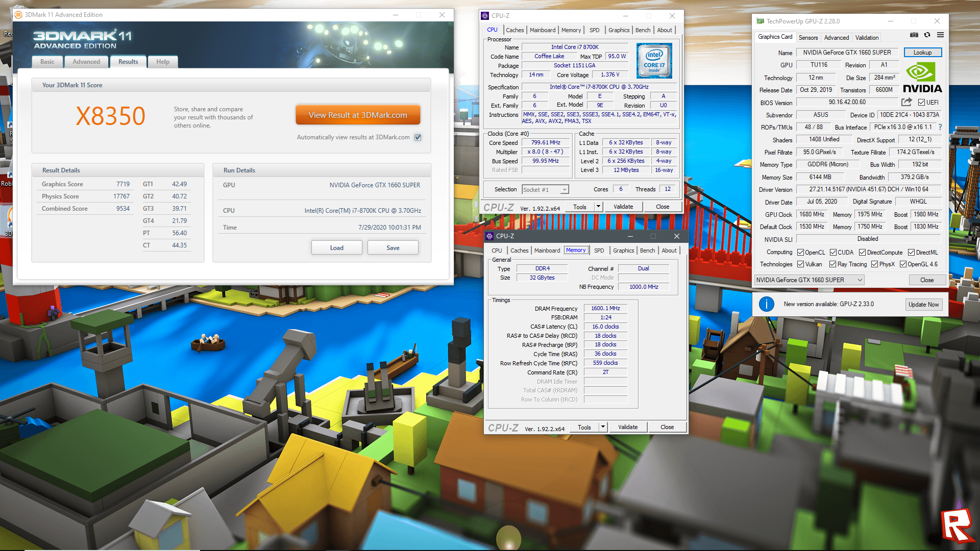Click the DRAM Frequency value 1600.1 MHz
Viewport: 980px width, 551px height.
[x=605, y=308]
